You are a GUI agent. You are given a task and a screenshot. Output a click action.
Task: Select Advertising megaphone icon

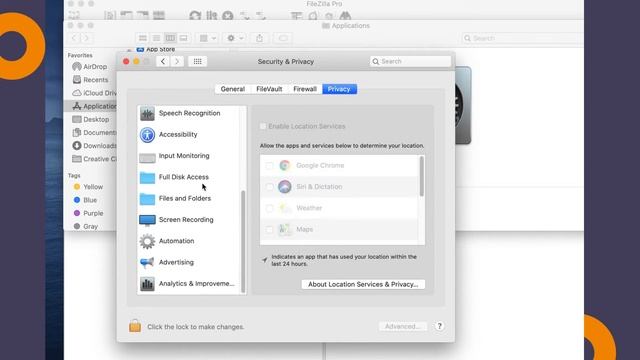click(147, 262)
